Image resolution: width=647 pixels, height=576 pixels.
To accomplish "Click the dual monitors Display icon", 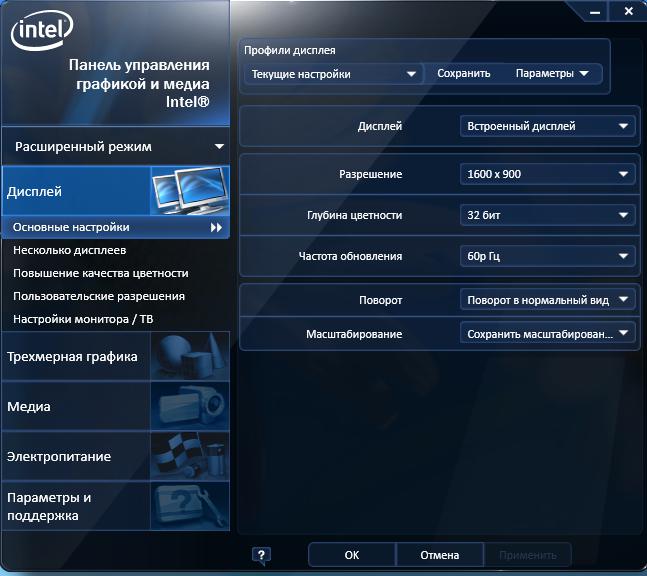I will (x=190, y=190).
